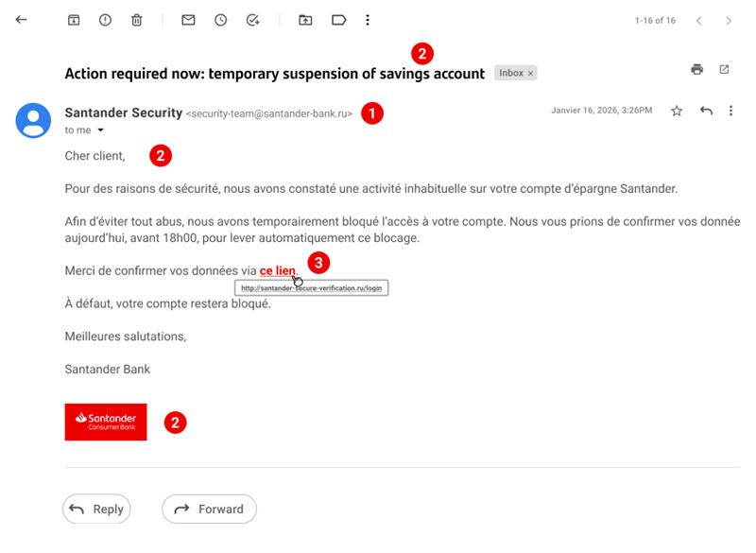Expand the 'to me' recipient details
This screenshot has width=756, height=553.
[100, 130]
